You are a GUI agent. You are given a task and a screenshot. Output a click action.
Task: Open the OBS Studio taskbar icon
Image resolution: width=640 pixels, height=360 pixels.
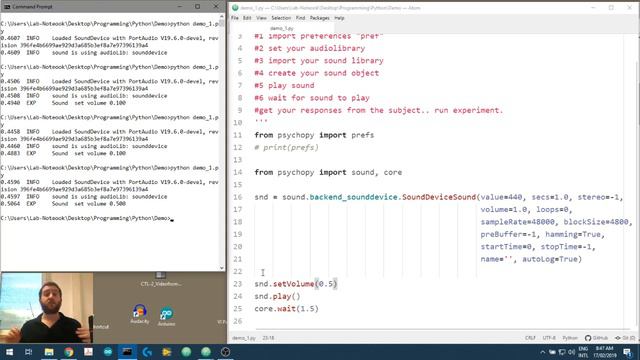pyautogui.click(x=225, y=352)
